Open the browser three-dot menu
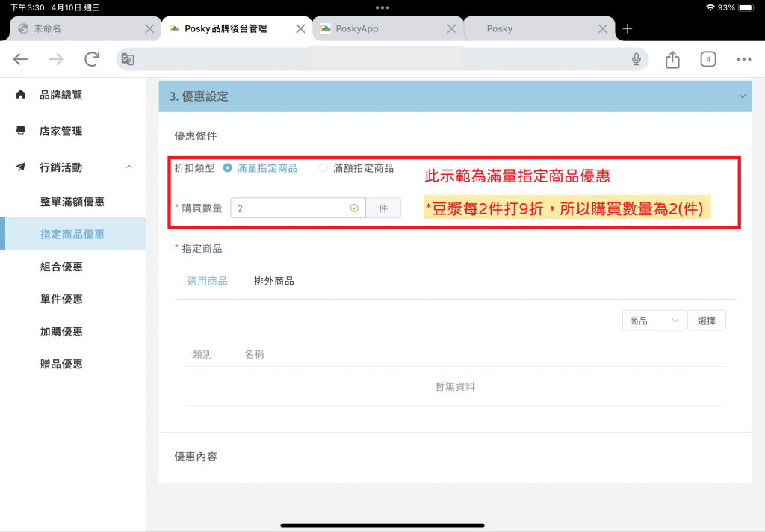The image size is (765, 532). [743, 59]
